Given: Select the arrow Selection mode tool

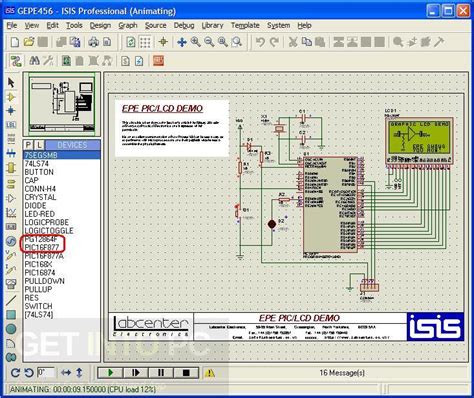Looking at the screenshot, I should 11,82.
